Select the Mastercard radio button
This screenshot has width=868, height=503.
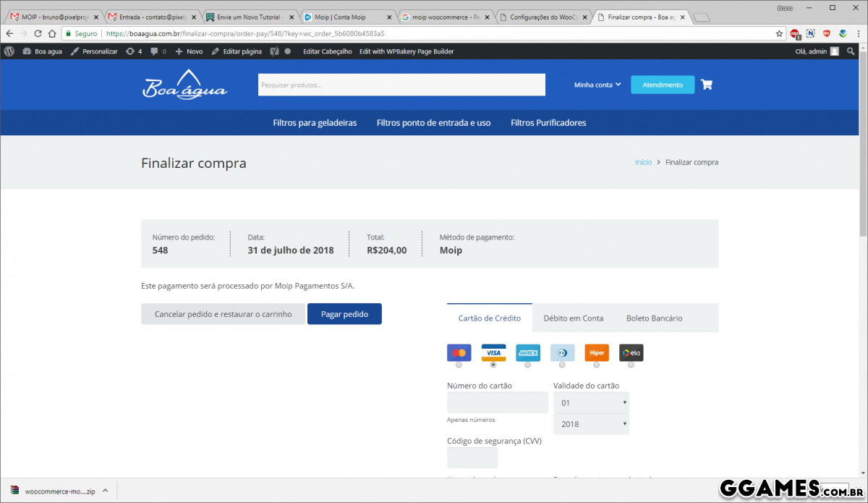pos(459,365)
